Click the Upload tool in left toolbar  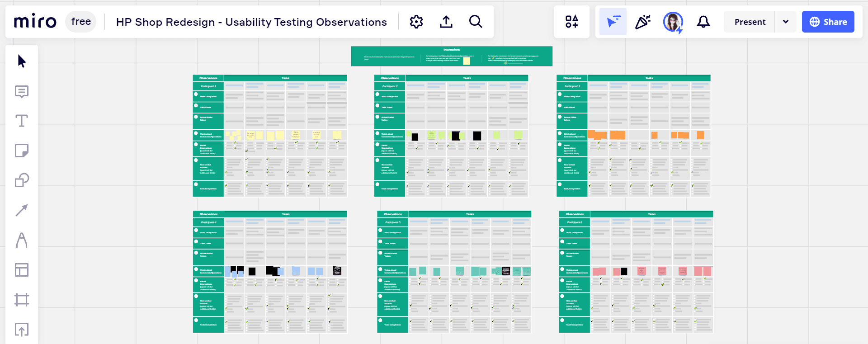[22, 330]
